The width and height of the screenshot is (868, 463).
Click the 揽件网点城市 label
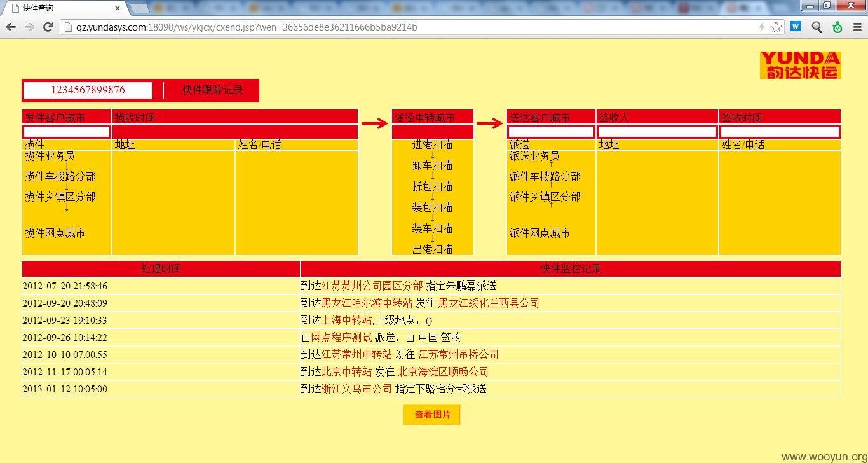pos(55,233)
